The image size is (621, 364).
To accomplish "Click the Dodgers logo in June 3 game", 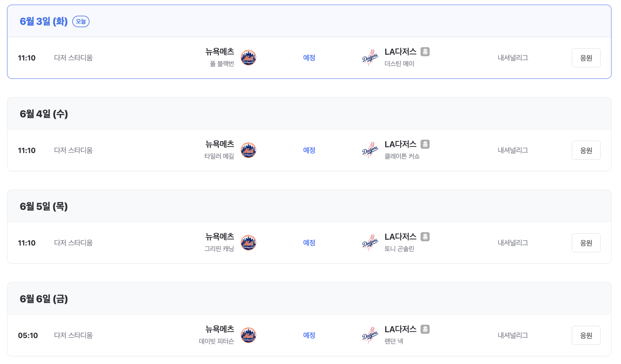I will coord(370,58).
